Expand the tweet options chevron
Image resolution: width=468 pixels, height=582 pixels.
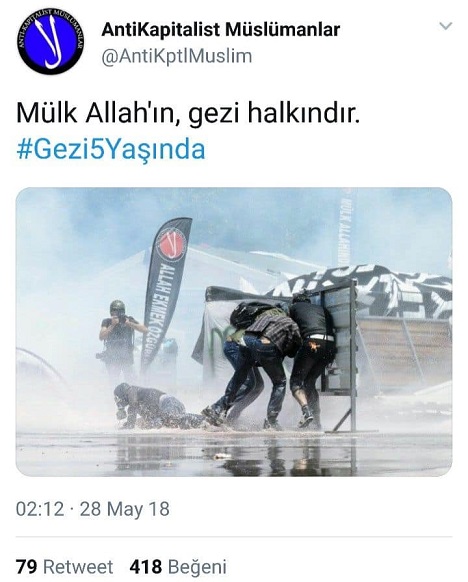tap(445, 26)
